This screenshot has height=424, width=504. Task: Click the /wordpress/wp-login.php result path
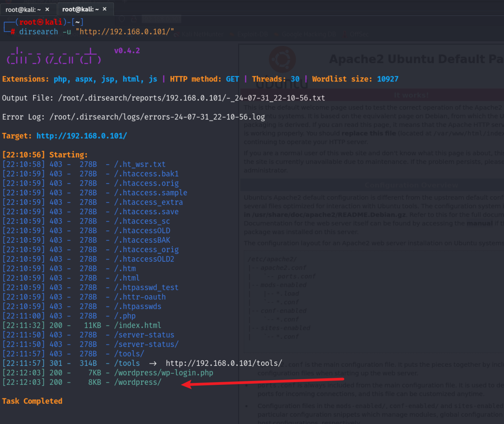click(x=164, y=373)
